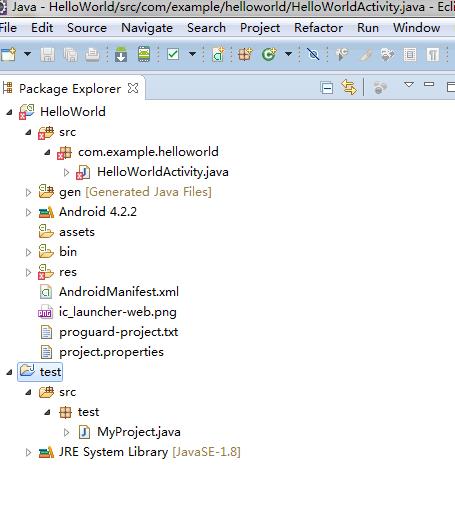
Task: Select HelloWorldActivity.java in the tree
Action: (x=163, y=172)
